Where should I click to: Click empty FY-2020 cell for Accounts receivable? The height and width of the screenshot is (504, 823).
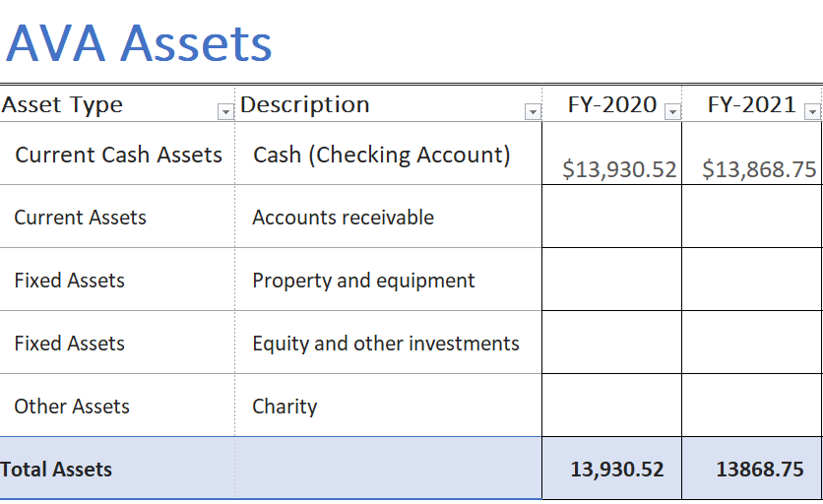(x=611, y=217)
